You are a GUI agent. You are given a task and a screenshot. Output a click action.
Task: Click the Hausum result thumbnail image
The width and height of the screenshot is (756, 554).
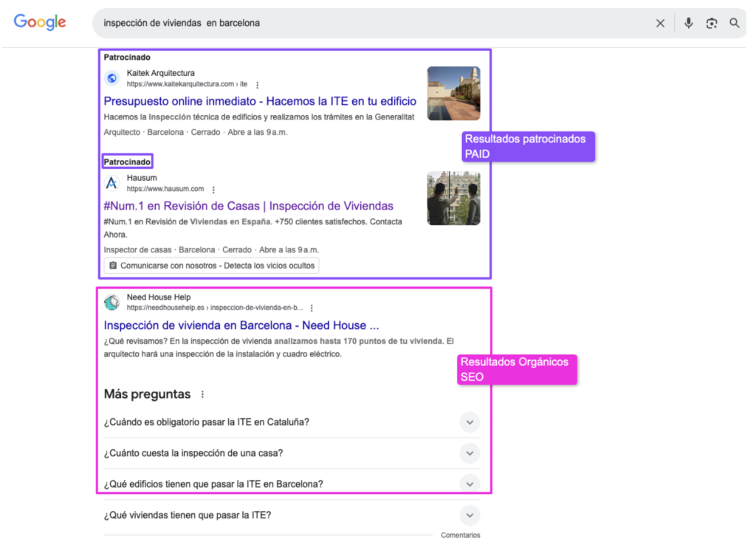pos(453,198)
